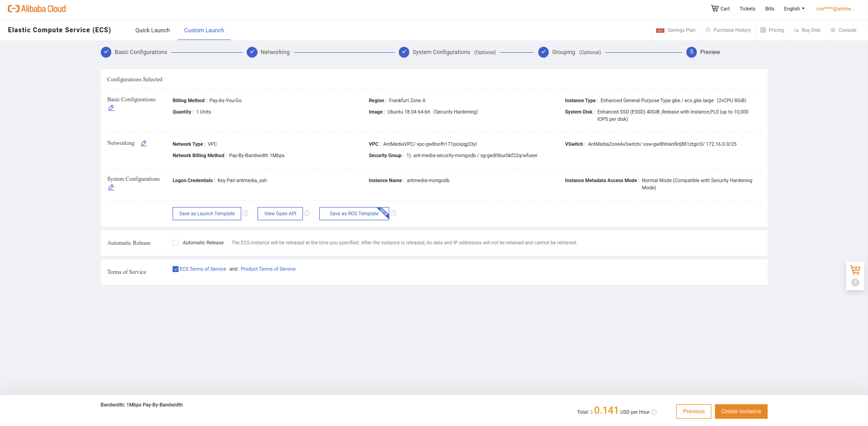
Task: Click the Create Instance button
Action: [741, 411]
